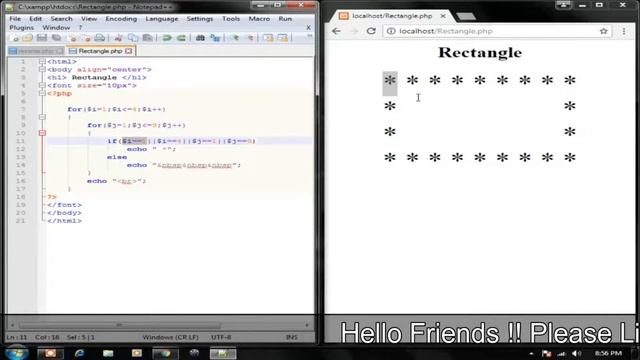Collapse the html fold on line 1

(42, 62)
